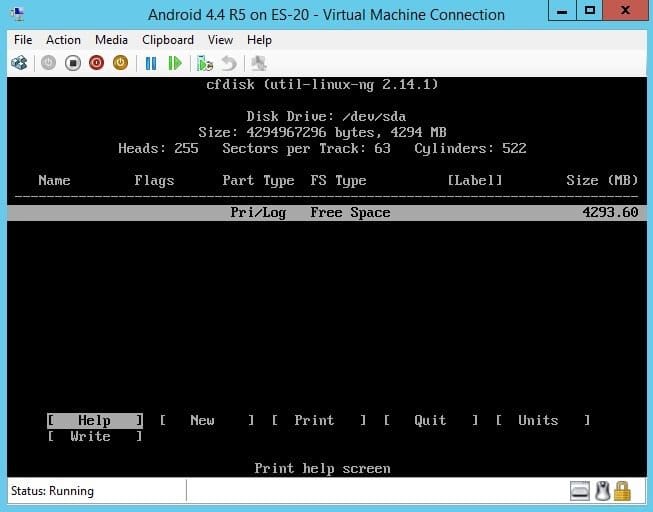Viewport: 653px width, 512px height.
Task: Select the Print option in cfdisk
Action: pos(319,420)
